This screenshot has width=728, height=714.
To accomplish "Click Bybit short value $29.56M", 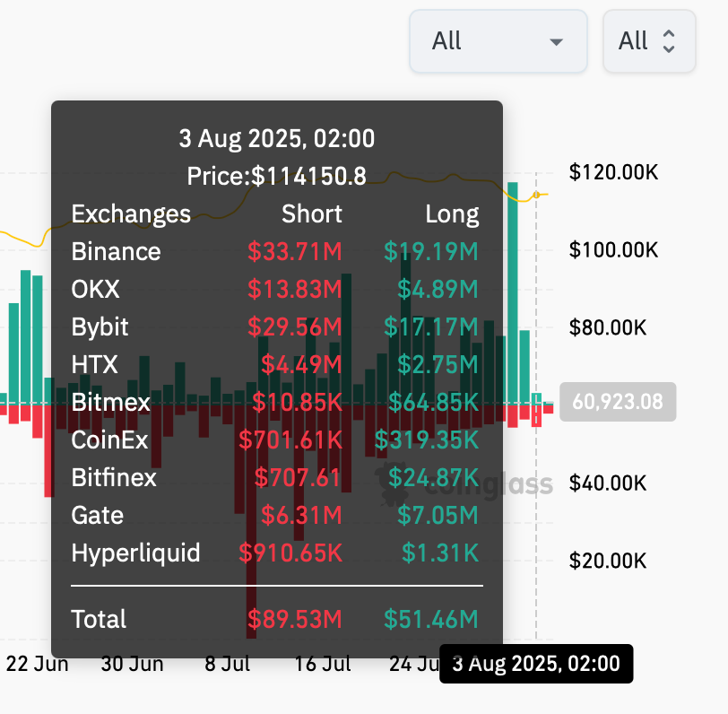I will click(x=295, y=327).
